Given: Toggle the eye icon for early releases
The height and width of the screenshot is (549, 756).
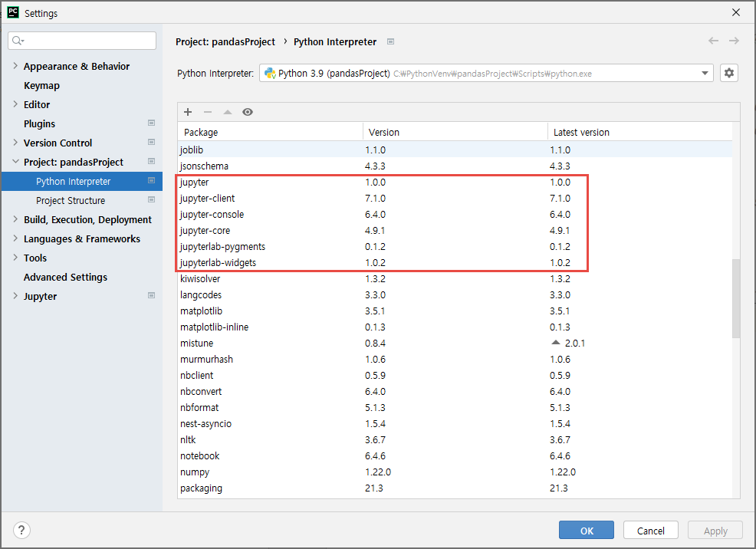Looking at the screenshot, I should (x=248, y=112).
